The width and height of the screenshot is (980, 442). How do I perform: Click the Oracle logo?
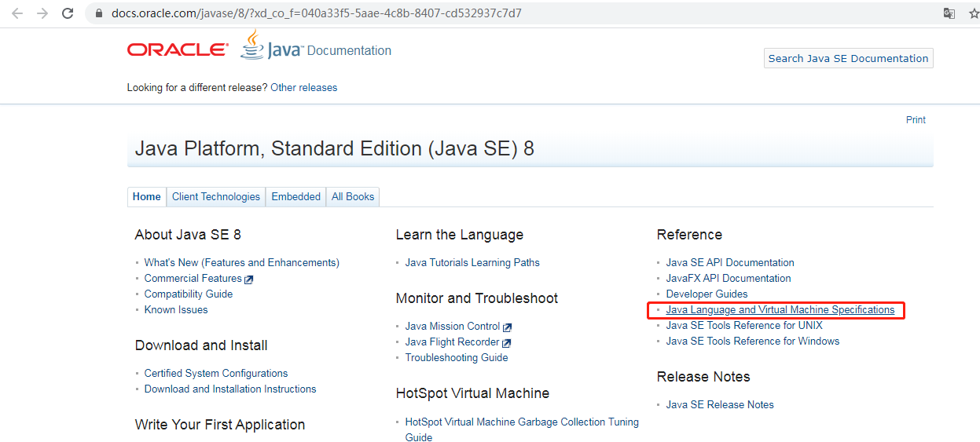(x=178, y=50)
